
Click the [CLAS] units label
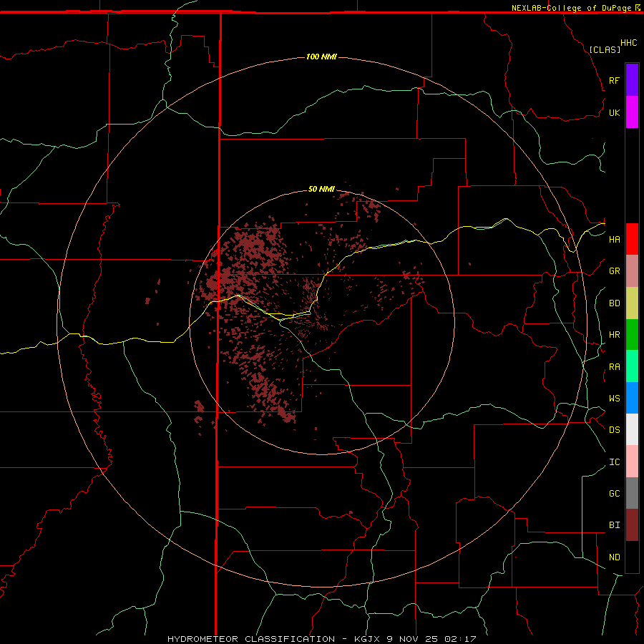click(x=605, y=49)
